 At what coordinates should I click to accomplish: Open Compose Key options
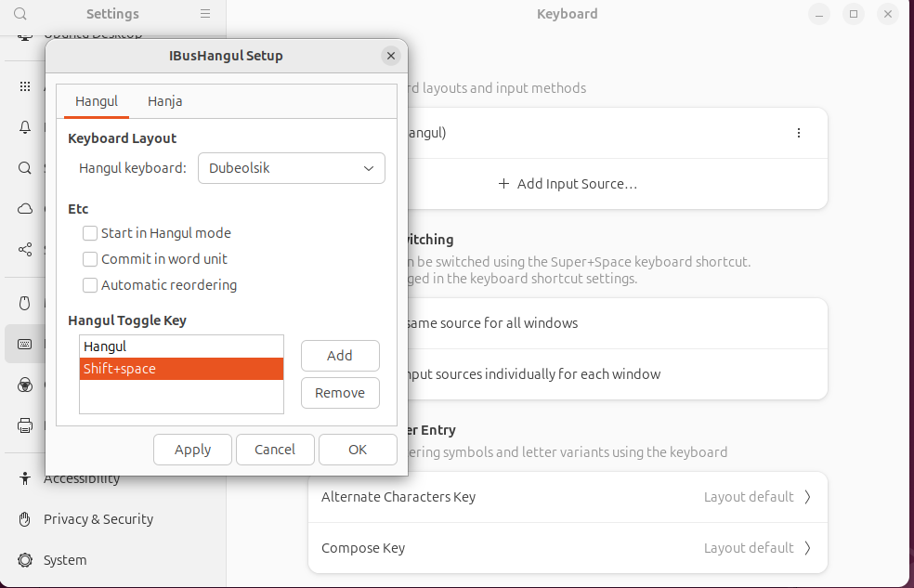[x=568, y=548]
